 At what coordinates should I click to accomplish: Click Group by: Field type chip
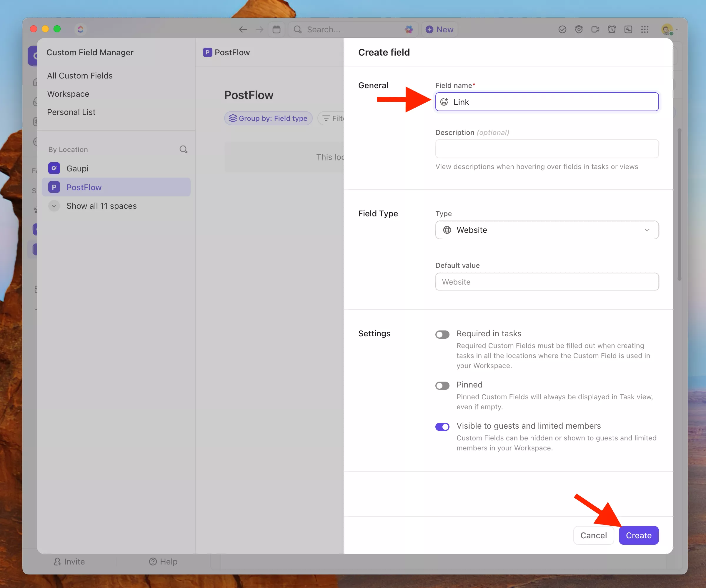[268, 118]
